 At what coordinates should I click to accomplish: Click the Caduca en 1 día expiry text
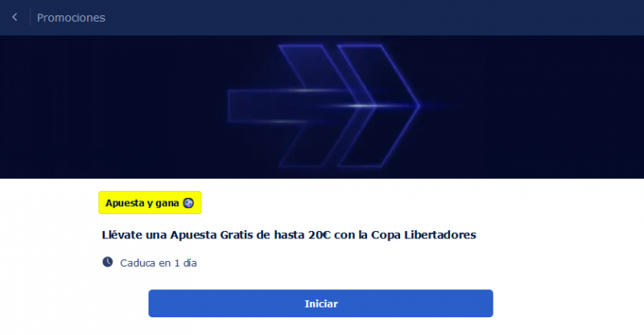[158, 263]
